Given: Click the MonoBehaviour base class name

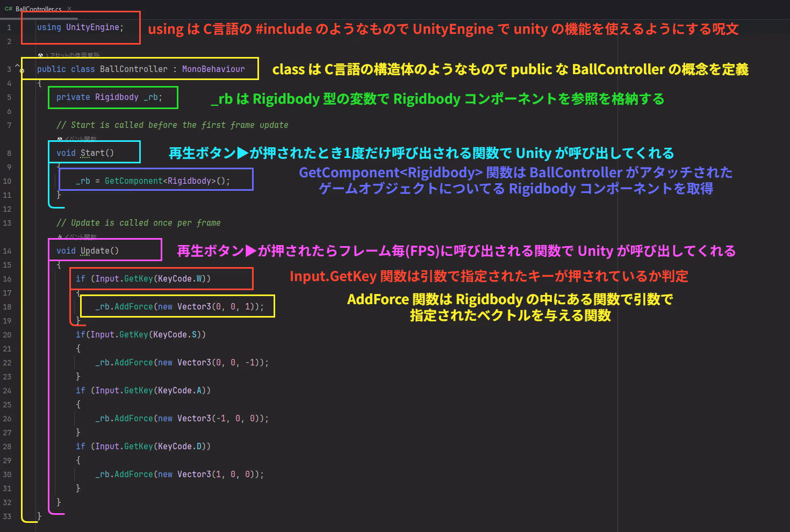Looking at the screenshot, I should pos(213,69).
